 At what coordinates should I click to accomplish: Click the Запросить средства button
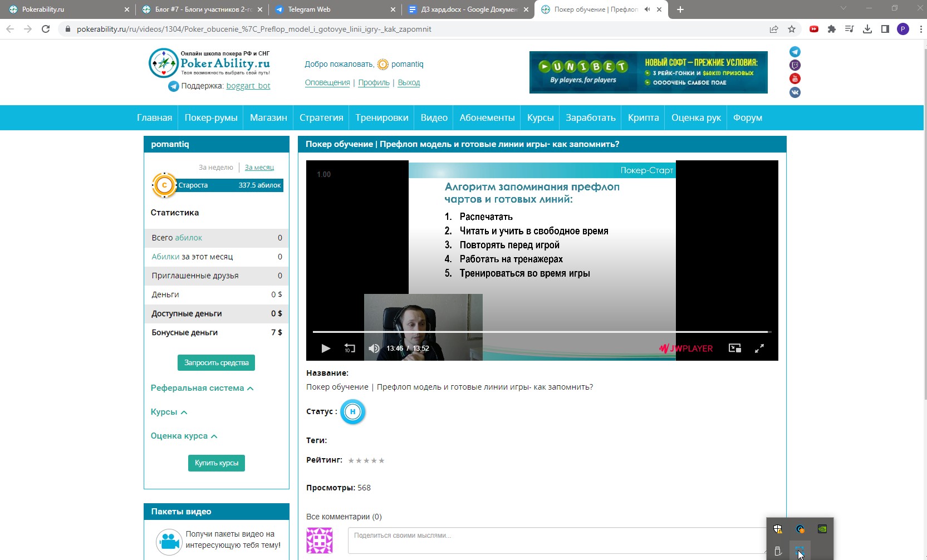(217, 362)
